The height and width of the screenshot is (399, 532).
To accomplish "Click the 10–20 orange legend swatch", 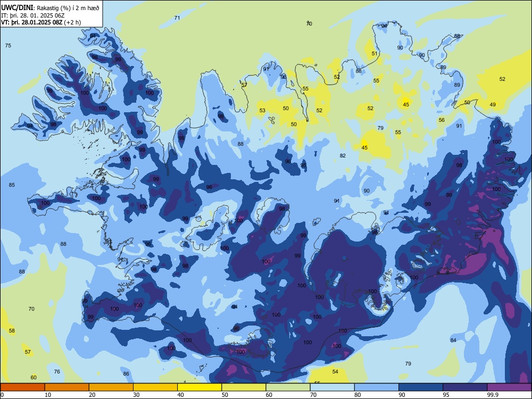I will 67,387.
